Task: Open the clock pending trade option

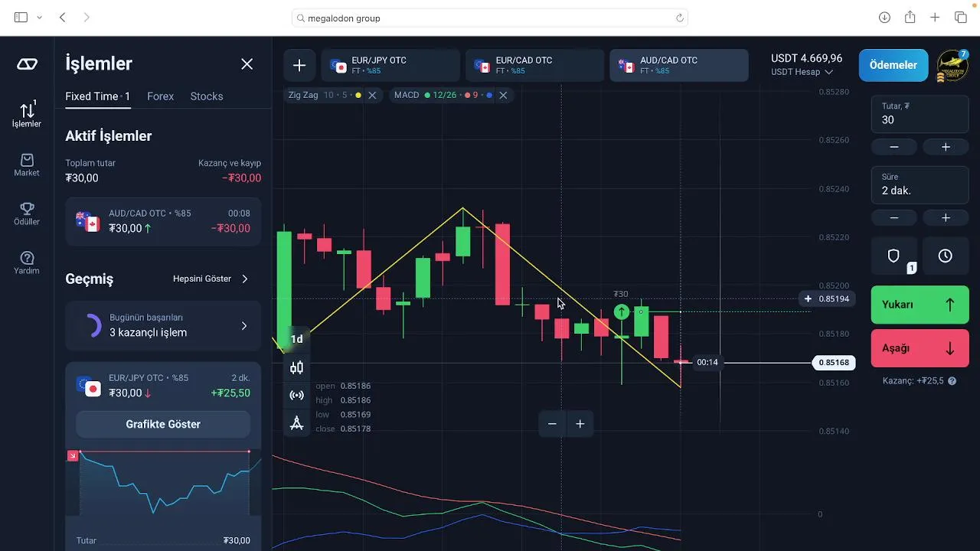Action: pyautogui.click(x=946, y=256)
